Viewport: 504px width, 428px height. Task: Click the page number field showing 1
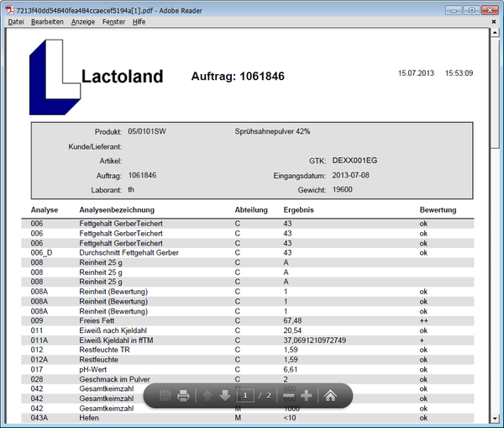[245, 395]
